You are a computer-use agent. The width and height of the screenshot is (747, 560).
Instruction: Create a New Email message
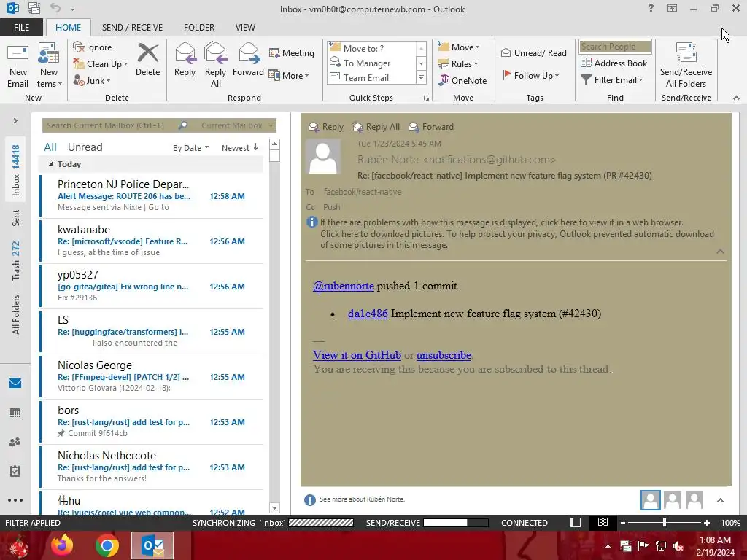pos(18,66)
